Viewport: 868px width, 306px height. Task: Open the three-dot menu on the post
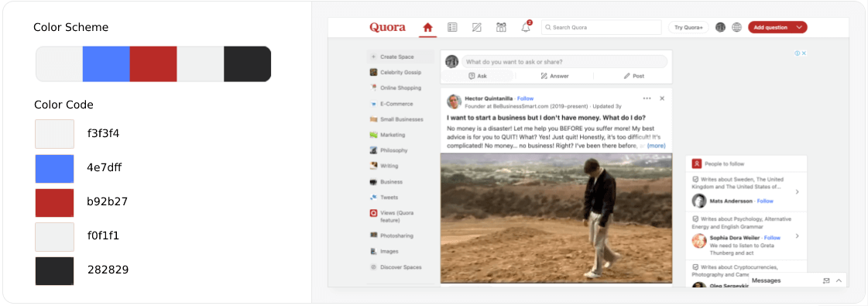click(x=647, y=98)
